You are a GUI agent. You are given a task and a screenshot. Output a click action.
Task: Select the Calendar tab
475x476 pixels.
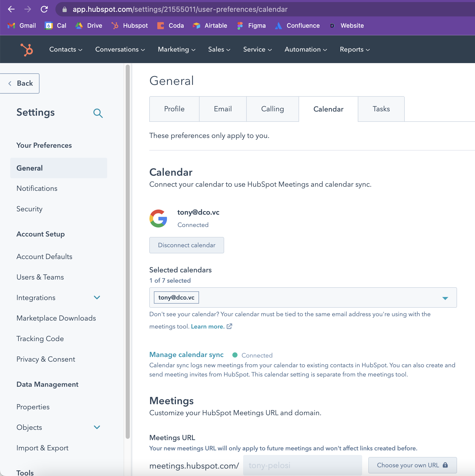pos(328,109)
